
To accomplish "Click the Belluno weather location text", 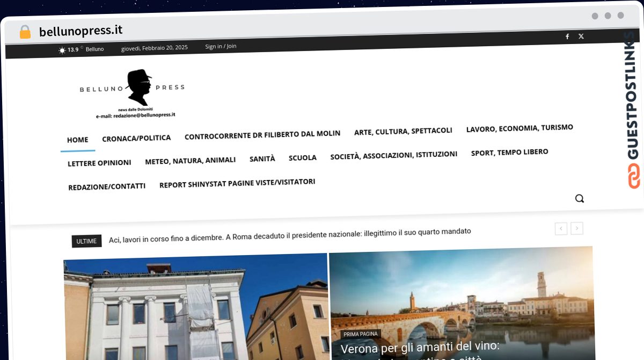I will coord(95,49).
